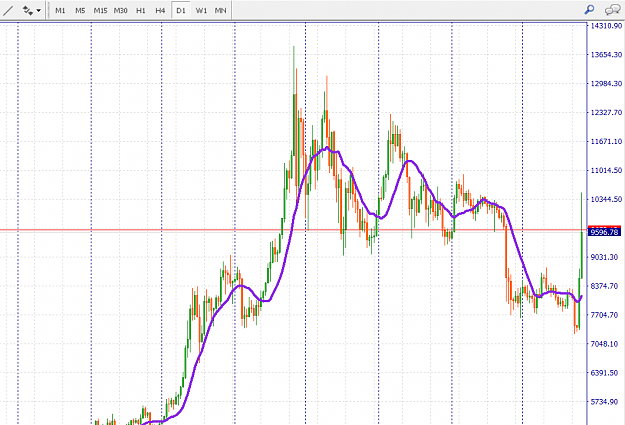Click the 11014.50 price scale label
Screen dimensions: 625x425
coord(606,170)
